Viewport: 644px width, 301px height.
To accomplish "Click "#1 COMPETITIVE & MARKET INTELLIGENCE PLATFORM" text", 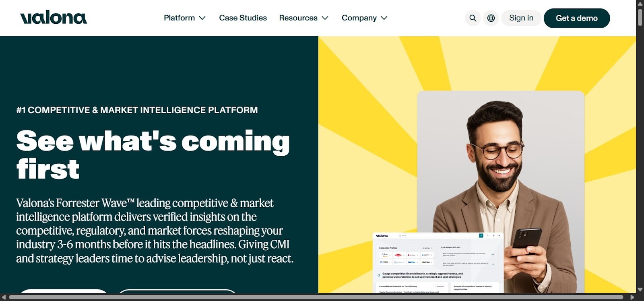I will click(137, 110).
